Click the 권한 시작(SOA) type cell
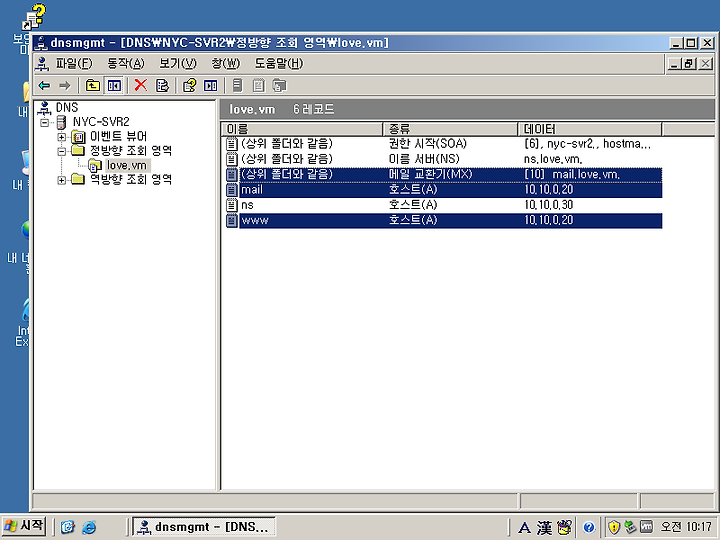Screen dimensions: 720x540 click(428, 144)
